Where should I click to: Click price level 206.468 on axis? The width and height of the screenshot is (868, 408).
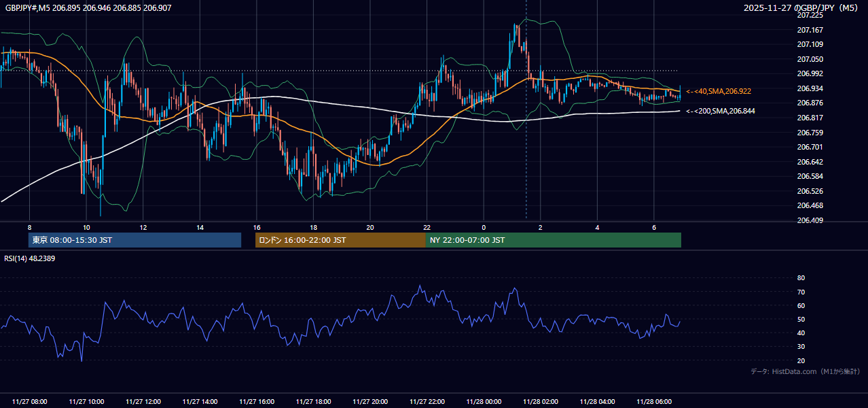point(810,205)
